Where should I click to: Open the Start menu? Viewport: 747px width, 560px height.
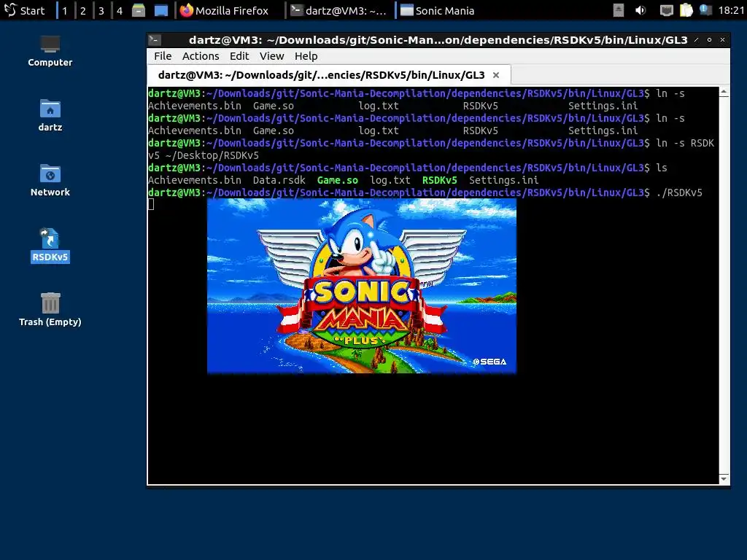coord(24,10)
